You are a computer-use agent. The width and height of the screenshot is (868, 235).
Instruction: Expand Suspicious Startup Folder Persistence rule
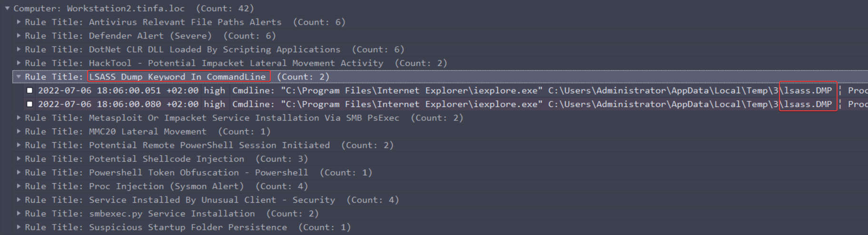coord(19,227)
